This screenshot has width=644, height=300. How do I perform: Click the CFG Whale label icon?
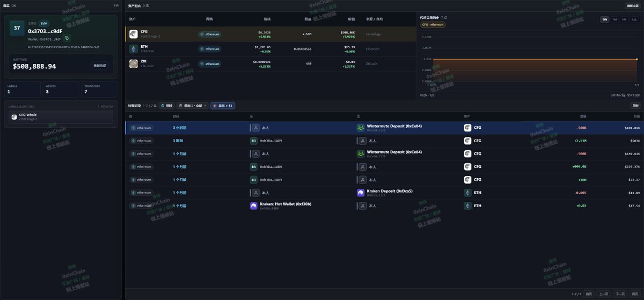pyautogui.click(x=14, y=116)
